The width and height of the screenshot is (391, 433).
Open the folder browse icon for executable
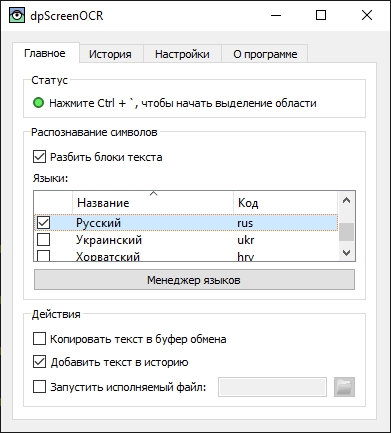click(344, 387)
